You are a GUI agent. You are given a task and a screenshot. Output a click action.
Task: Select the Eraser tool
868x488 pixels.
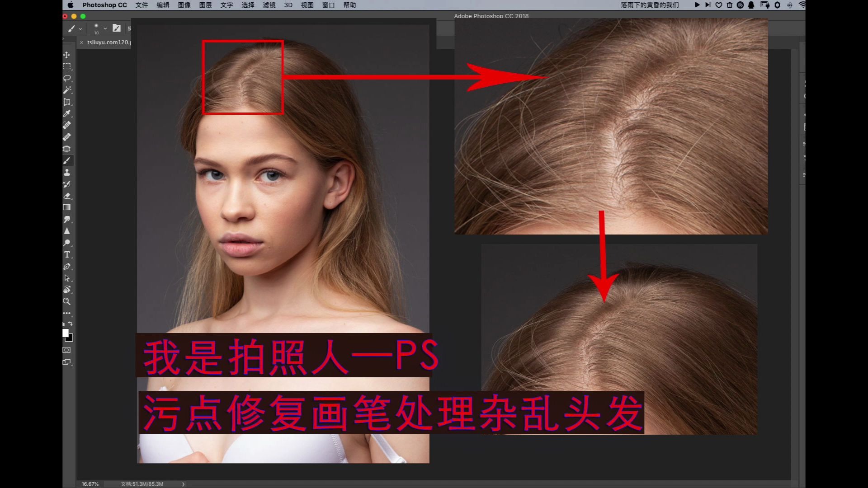tap(67, 196)
